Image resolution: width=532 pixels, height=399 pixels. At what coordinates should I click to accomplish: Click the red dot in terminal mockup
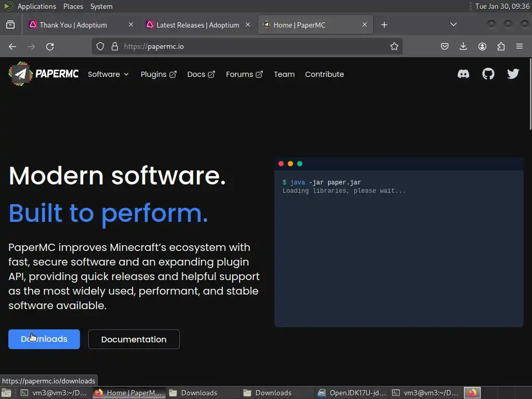(281, 164)
